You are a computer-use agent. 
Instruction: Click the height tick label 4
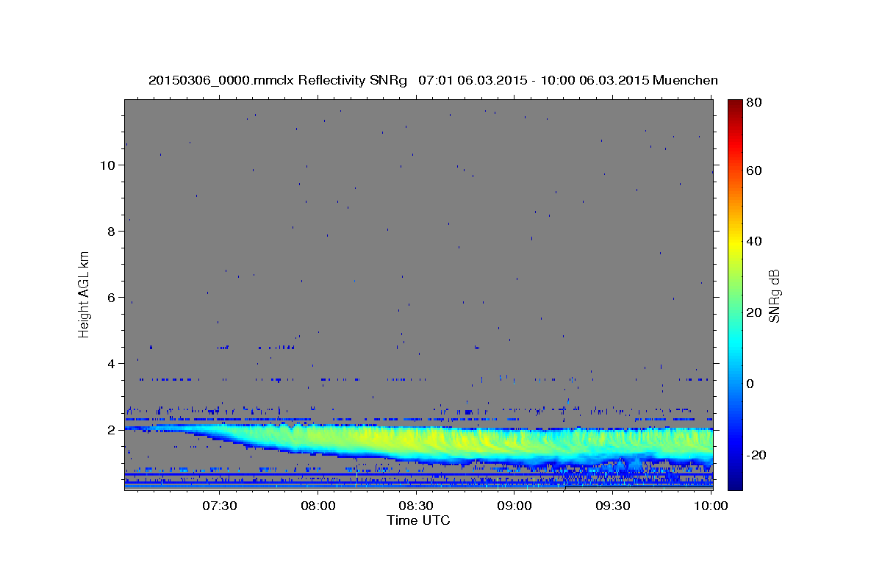coord(110,364)
